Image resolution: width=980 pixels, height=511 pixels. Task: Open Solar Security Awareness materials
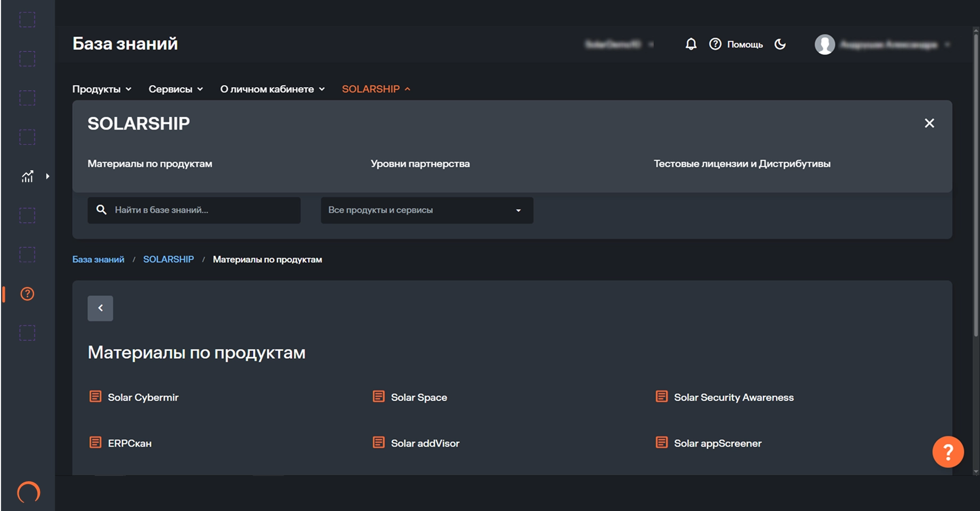click(734, 397)
